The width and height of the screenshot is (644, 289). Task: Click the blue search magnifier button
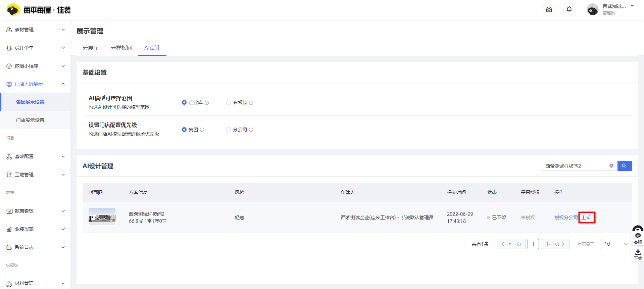point(625,166)
